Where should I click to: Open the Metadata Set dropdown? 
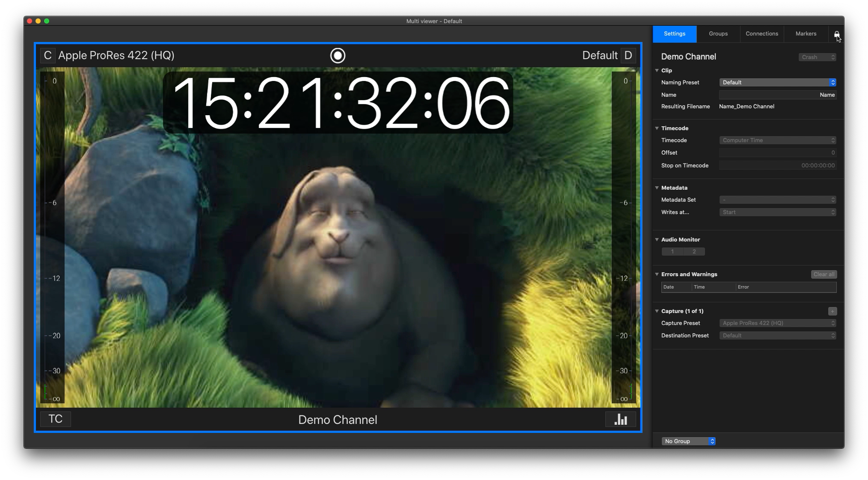(777, 200)
